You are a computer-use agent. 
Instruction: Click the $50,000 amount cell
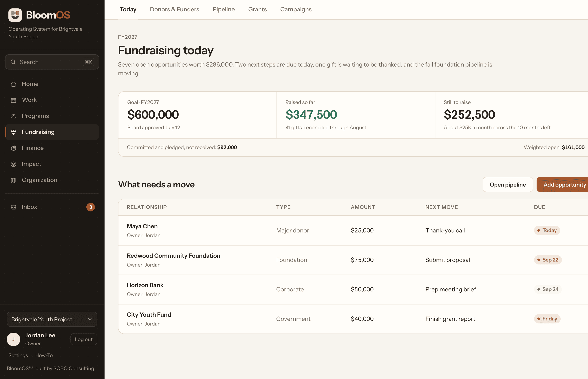tap(362, 290)
